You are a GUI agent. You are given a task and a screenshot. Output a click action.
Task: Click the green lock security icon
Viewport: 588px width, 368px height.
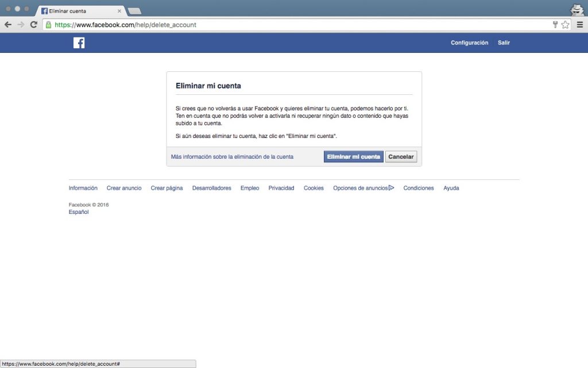(49, 25)
